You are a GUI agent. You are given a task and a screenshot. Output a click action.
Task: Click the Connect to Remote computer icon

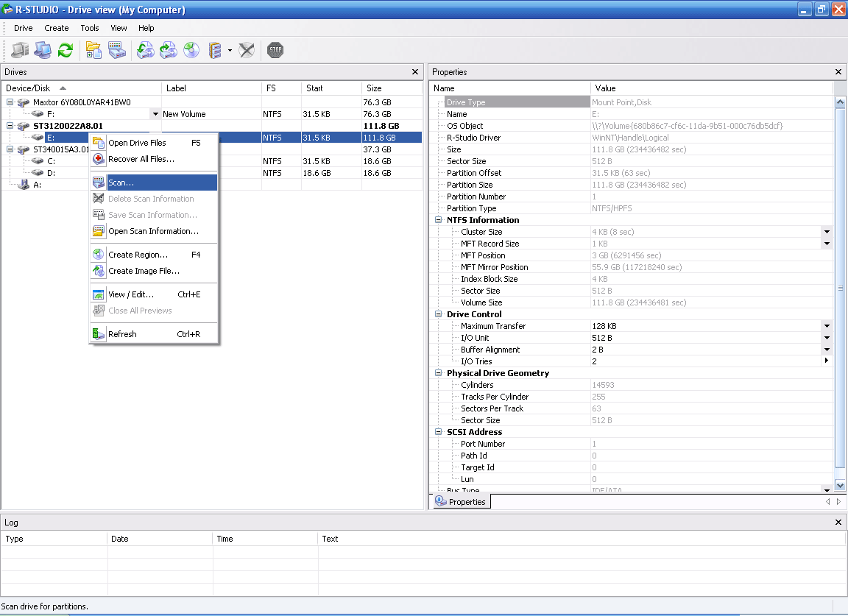click(x=43, y=50)
